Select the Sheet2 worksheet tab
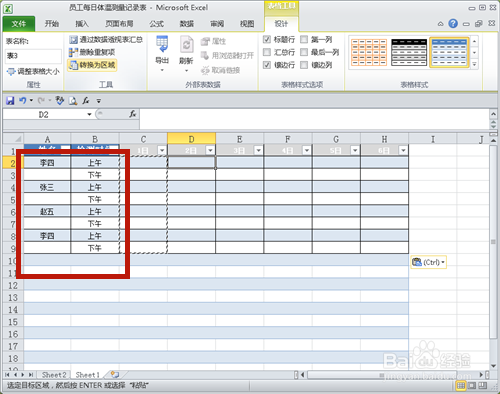Screen dimensions: 500x394 coord(54,375)
